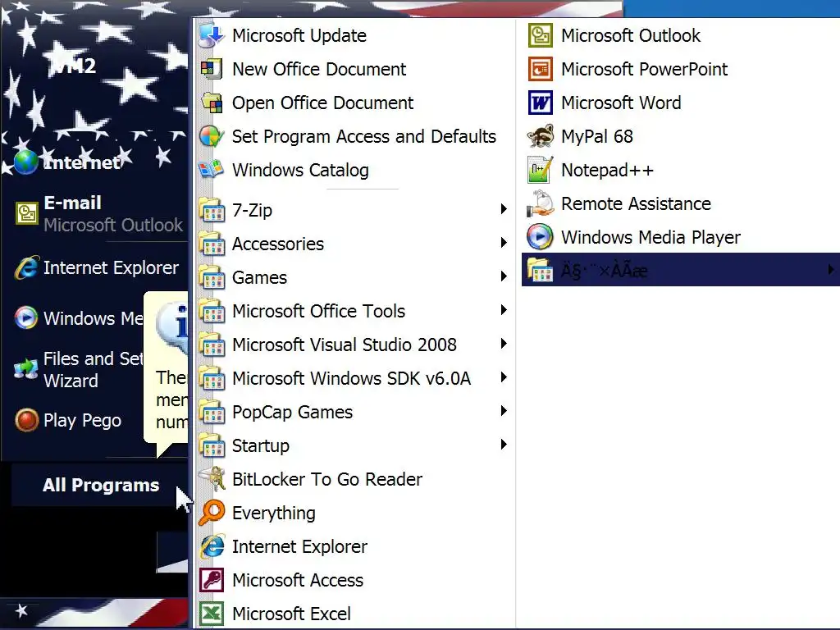Image resolution: width=840 pixels, height=630 pixels.
Task: Click the 7-Zip folder icon
Action: click(x=212, y=211)
